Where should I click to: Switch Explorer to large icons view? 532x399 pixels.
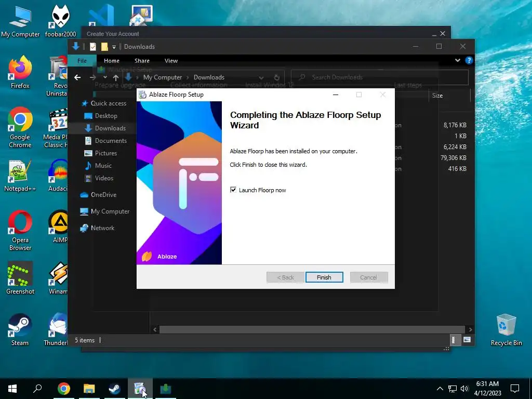[467, 340]
